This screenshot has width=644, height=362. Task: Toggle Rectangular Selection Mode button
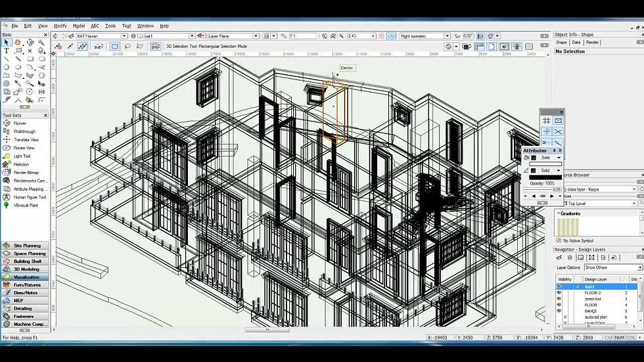pos(114,47)
